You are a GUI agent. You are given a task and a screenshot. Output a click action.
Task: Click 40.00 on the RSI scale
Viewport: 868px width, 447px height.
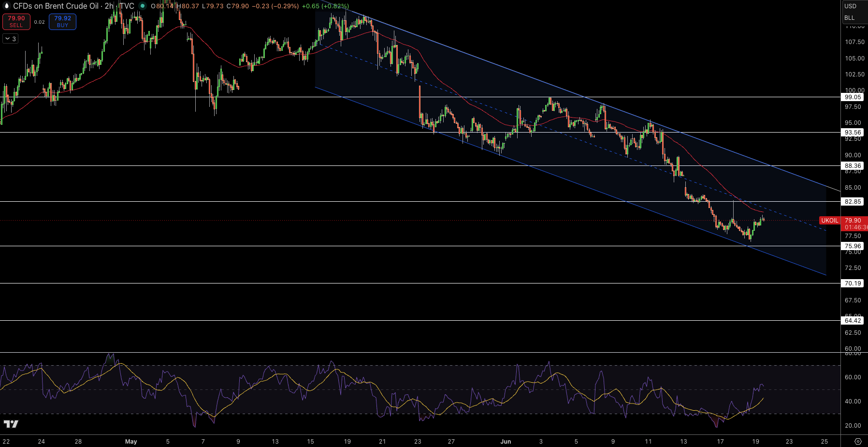[x=853, y=402]
